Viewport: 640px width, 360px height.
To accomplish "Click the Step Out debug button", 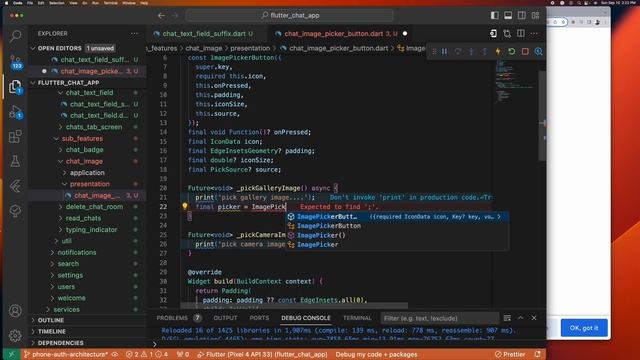I will 484,51.
